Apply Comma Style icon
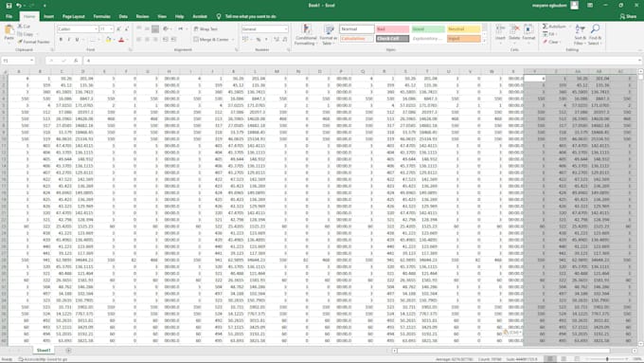644x363 pixels. click(x=266, y=40)
